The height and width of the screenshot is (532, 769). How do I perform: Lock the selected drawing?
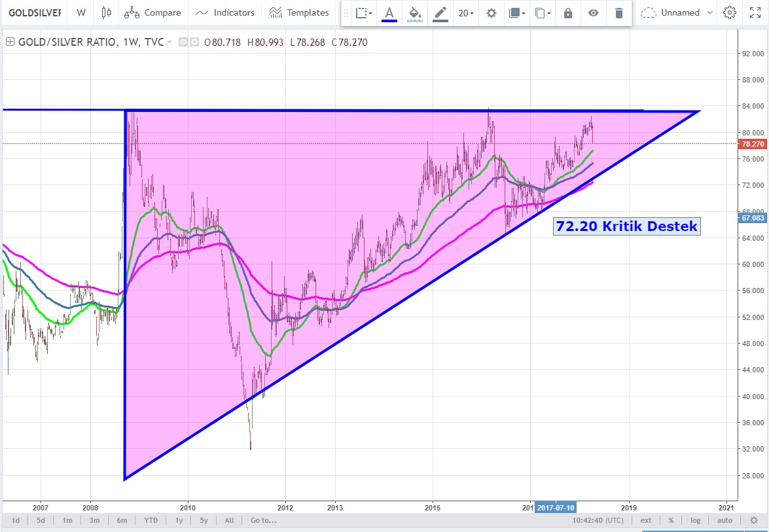coord(568,12)
